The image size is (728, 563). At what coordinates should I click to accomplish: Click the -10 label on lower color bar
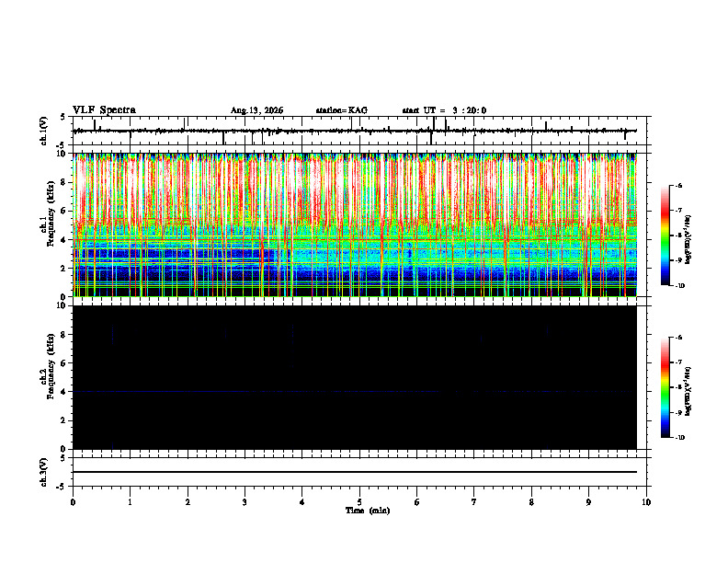679,438
